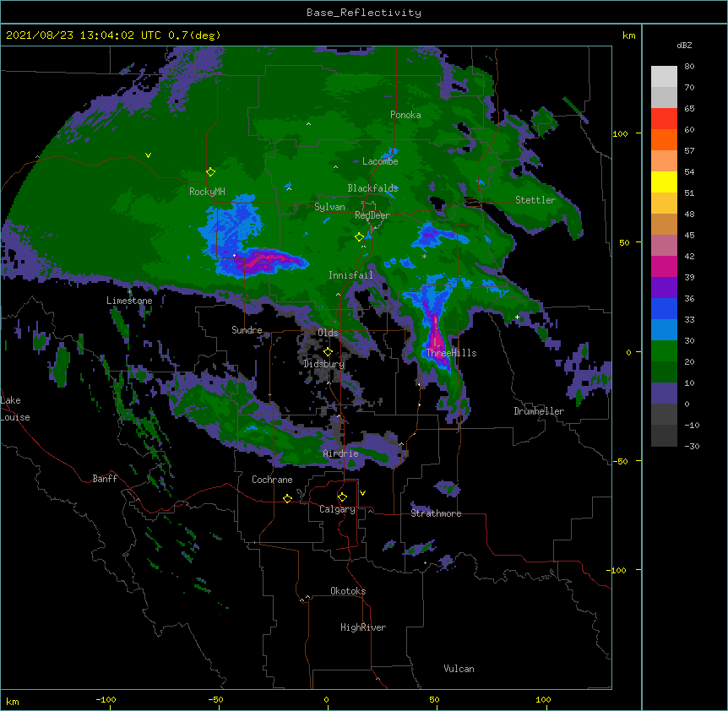Image resolution: width=728 pixels, height=711 pixels.
Task: Click the Stettler city label
Action: (535, 200)
